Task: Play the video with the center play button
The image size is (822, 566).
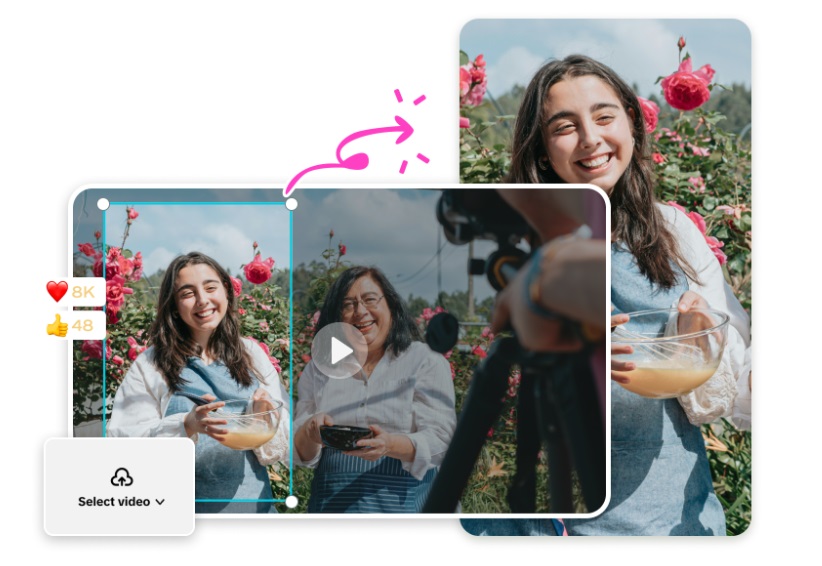Action: click(339, 350)
